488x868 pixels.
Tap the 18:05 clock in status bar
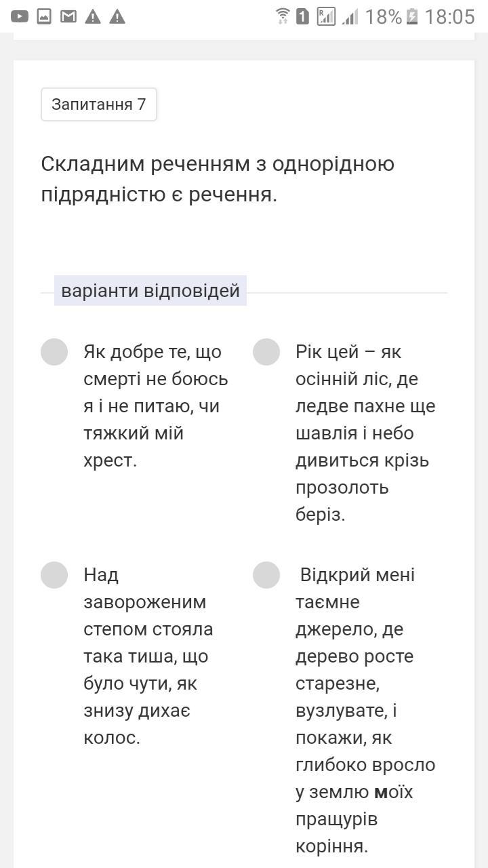pyautogui.click(x=450, y=16)
